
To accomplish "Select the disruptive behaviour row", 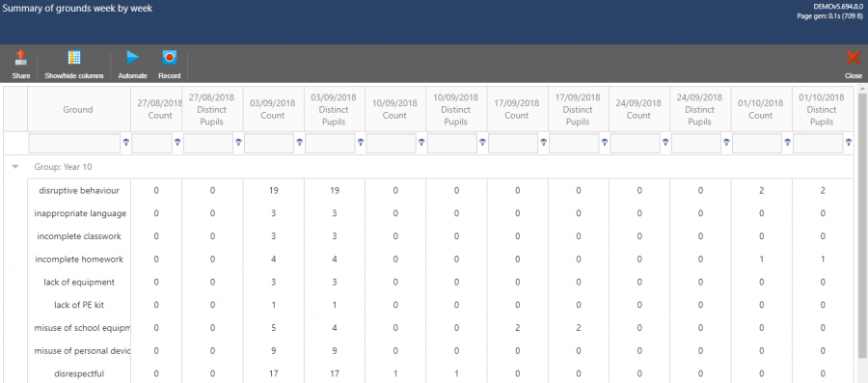I will [x=440, y=190].
